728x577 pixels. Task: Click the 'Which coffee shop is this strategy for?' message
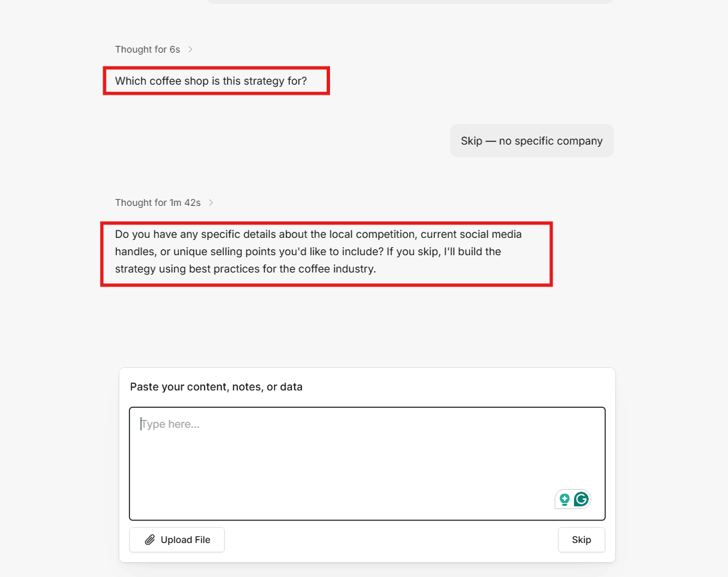point(211,81)
